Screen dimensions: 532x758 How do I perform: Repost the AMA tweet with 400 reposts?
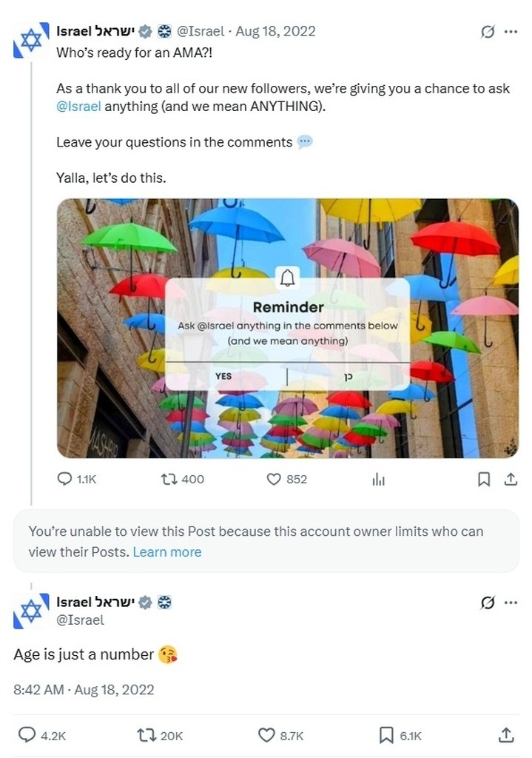tap(169, 479)
